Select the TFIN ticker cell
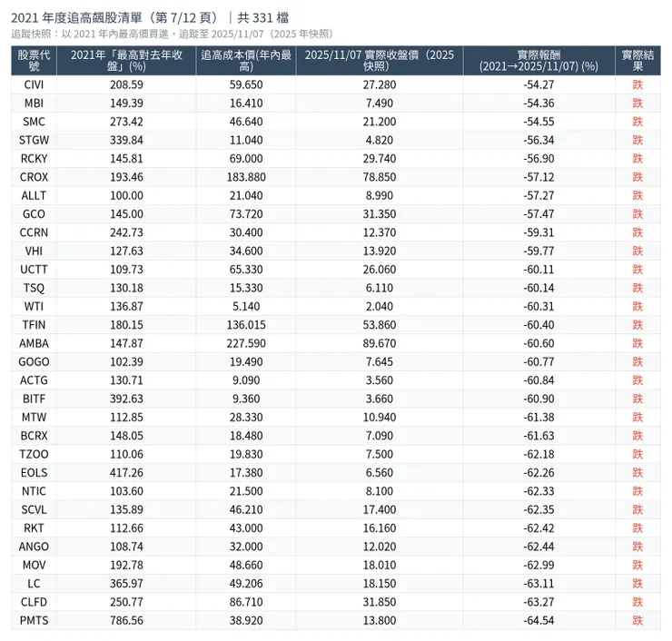The width and height of the screenshot is (672, 641). [34, 325]
